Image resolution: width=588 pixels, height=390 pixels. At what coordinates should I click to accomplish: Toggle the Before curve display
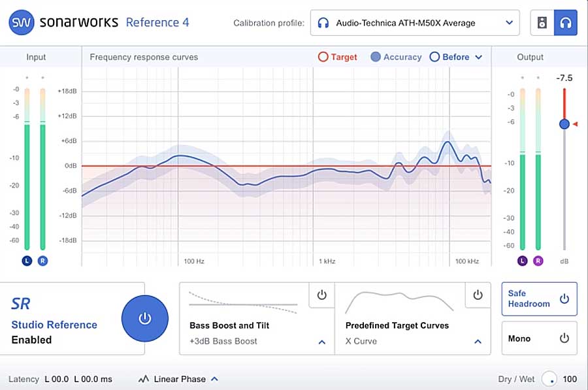click(449, 57)
